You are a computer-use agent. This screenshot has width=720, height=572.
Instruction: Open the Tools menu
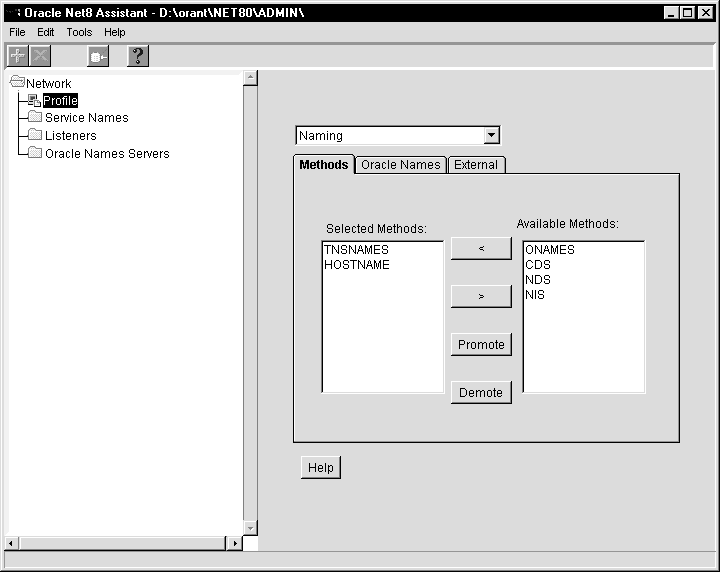pyautogui.click(x=79, y=32)
